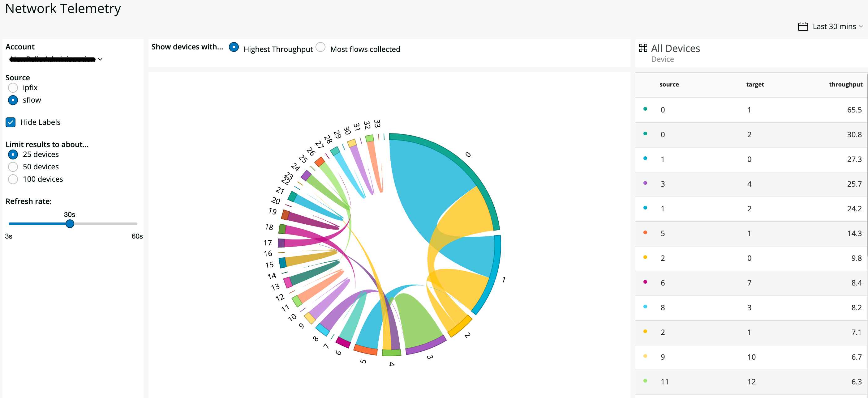This screenshot has width=868, height=398.
Task: Click the purple dot for source 3 row
Action: pyautogui.click(x=645, y=183)
